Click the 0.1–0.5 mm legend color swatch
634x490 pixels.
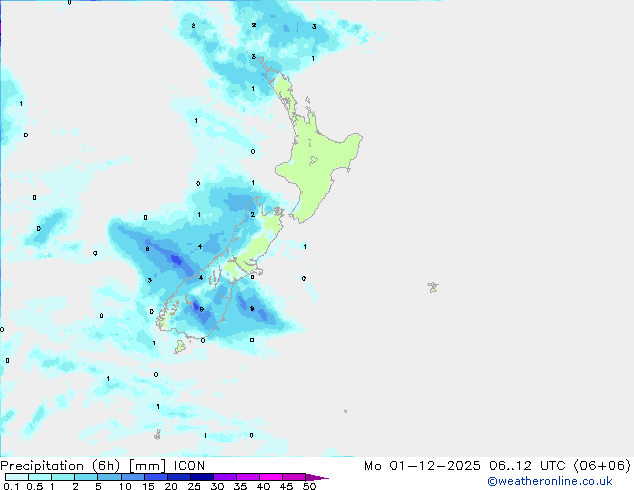point(17,477)
